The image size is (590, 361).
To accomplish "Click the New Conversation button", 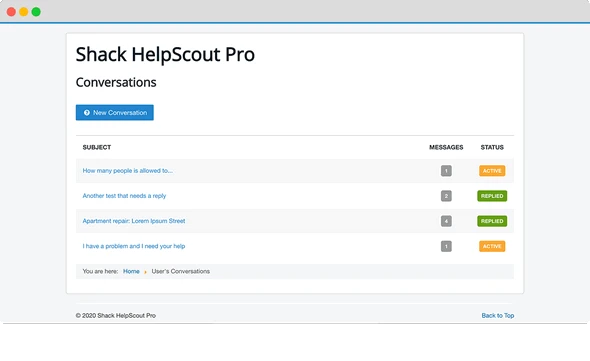I will click(114, 113).
